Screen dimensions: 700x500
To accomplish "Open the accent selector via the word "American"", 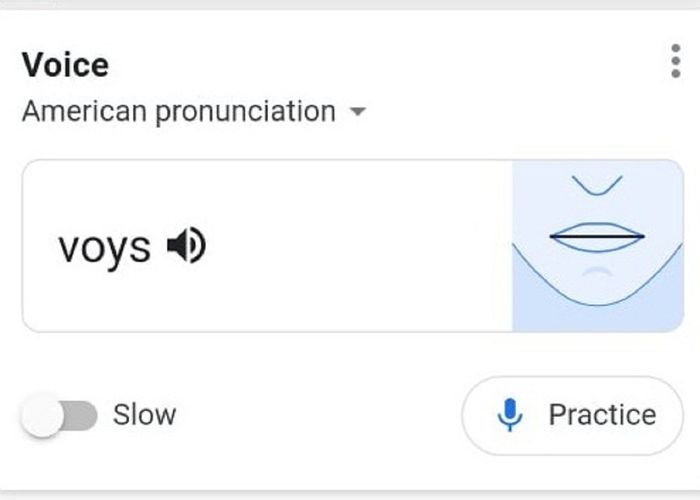I will click(84, 111).
